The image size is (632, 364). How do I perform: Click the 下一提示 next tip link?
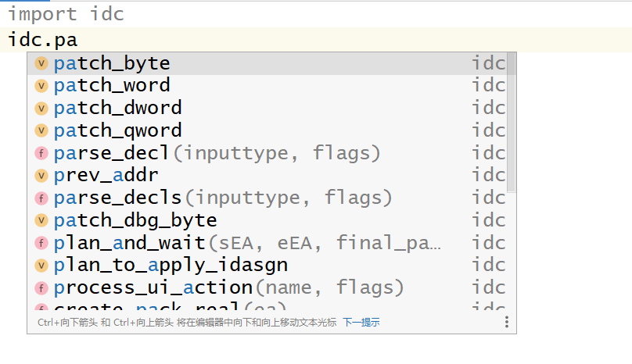[x=361, y=322]
